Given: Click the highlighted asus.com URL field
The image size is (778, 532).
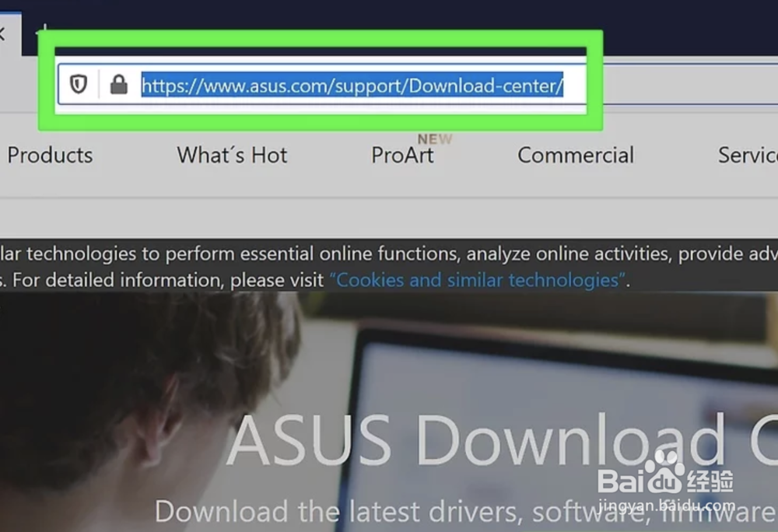Looking at the screenshot, I should click(352, 85).
